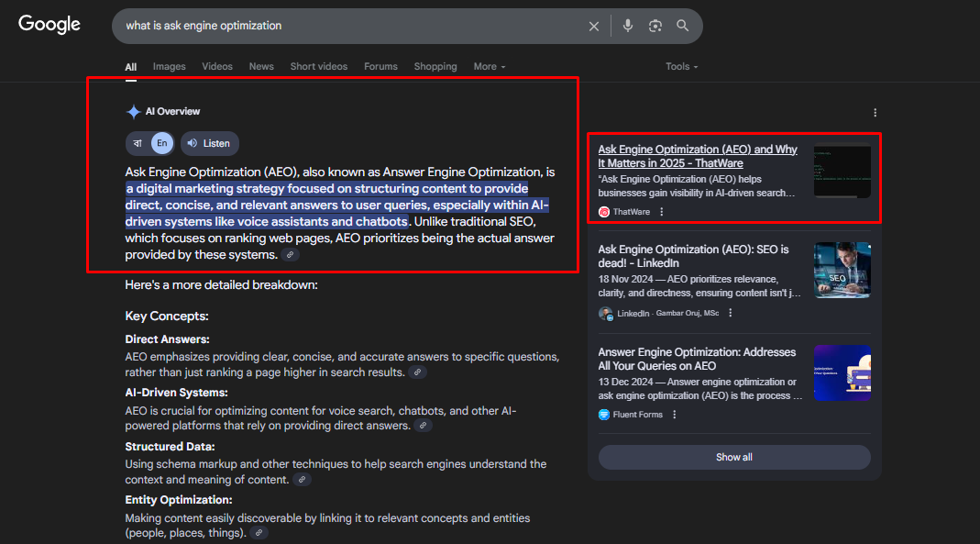This screenshot has height=544, width=980.
Task: Click the AI Overview sparkle icon
Action: (x=133, y=112)
